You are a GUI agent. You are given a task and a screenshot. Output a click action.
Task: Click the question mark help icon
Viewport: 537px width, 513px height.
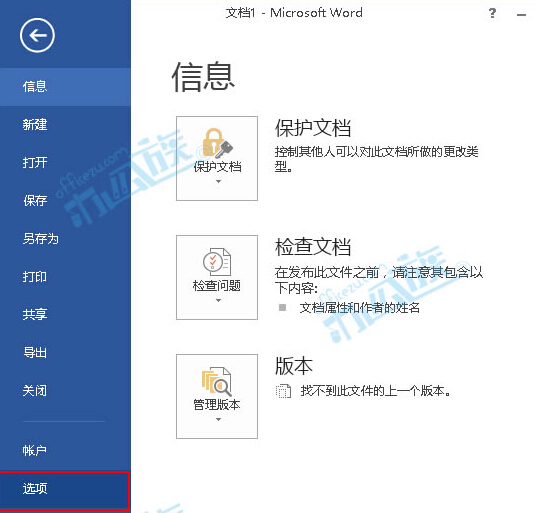coord(492,13)
